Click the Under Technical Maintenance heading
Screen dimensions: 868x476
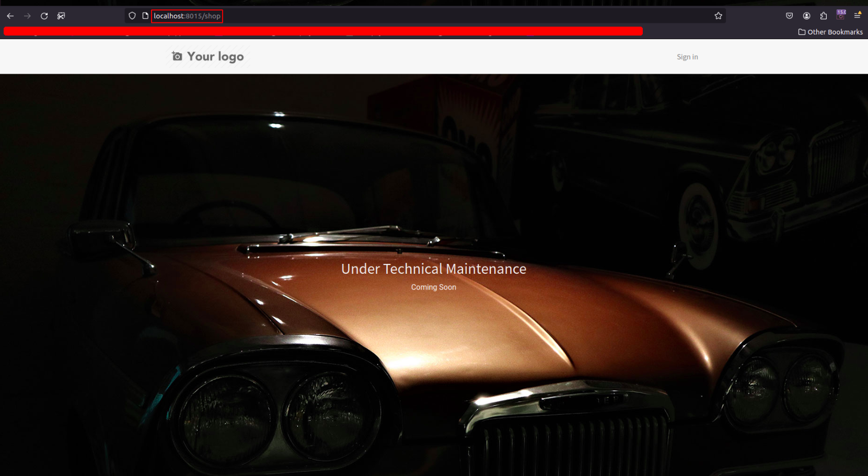pos(434,269)
